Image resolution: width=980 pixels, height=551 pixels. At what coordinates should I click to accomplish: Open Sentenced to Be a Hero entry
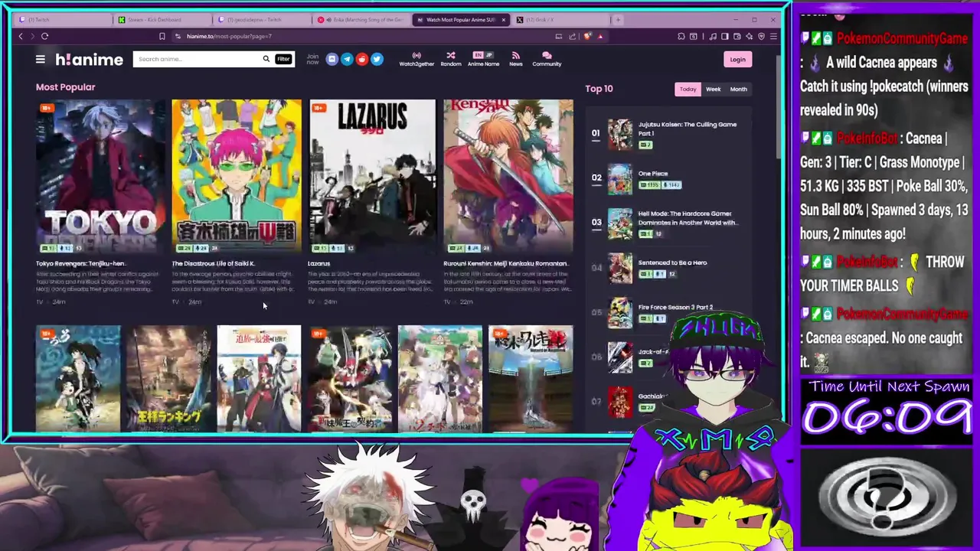(672, 262)
